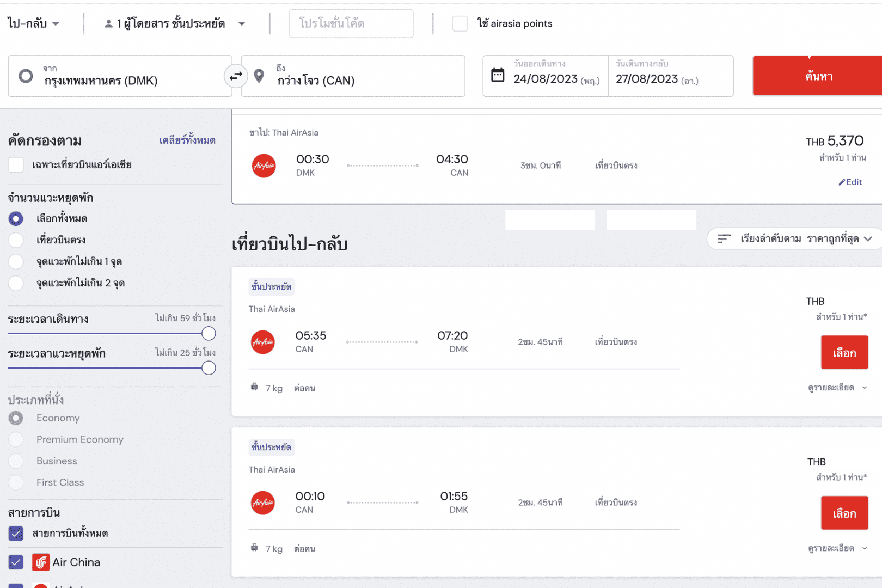Select max 2 stops radio option
882x588 pixels.
click(x=16, y=283)
